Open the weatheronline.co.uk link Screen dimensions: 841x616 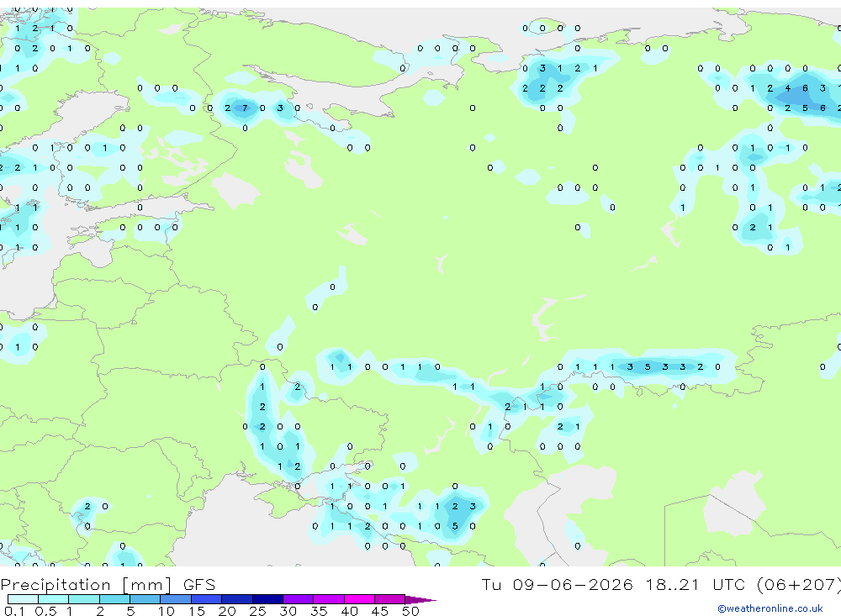pyautogui.click(x=770, y=608)
